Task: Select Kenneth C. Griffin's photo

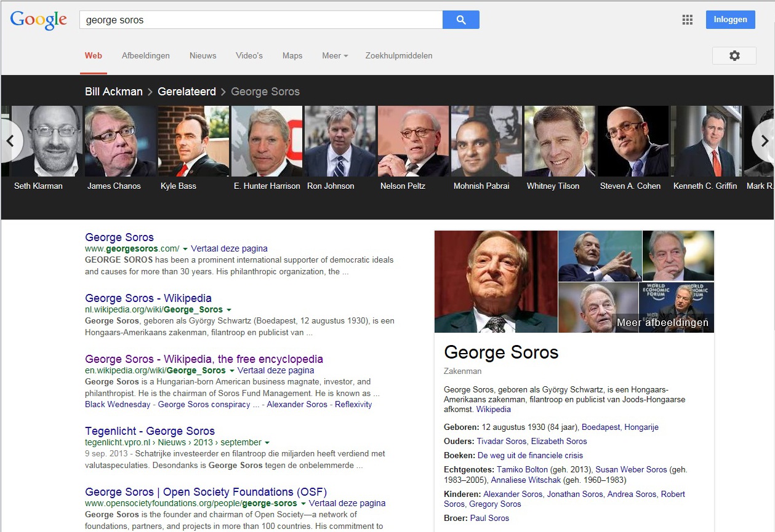Action: [706, 141]
